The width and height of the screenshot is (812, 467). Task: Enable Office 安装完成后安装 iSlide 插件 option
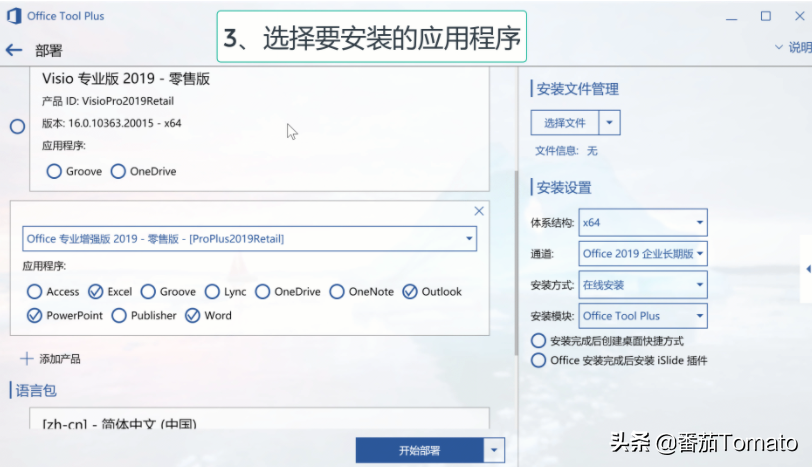click(x=539, y=360)
